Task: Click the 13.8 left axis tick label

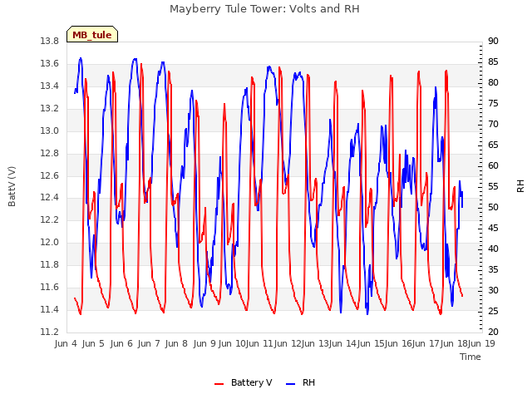Action: (50, 41)
